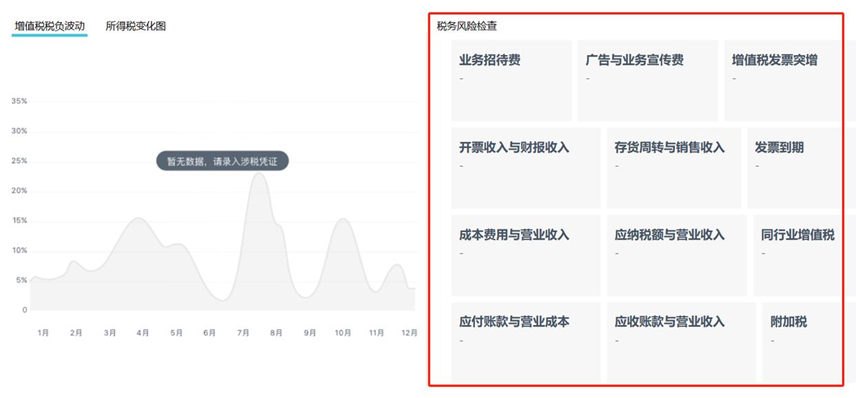Open 成本费用与营业收入 card
856x398 pixels.
pyautogui.click(x=526, y=256)
